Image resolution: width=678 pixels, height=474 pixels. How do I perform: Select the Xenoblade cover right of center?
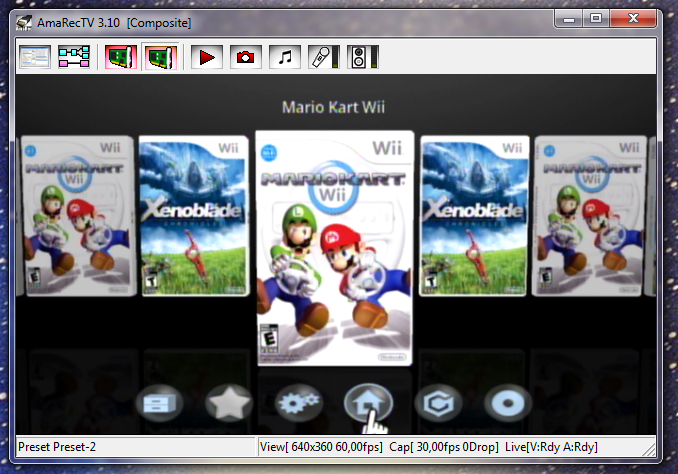tap(474, 216)
